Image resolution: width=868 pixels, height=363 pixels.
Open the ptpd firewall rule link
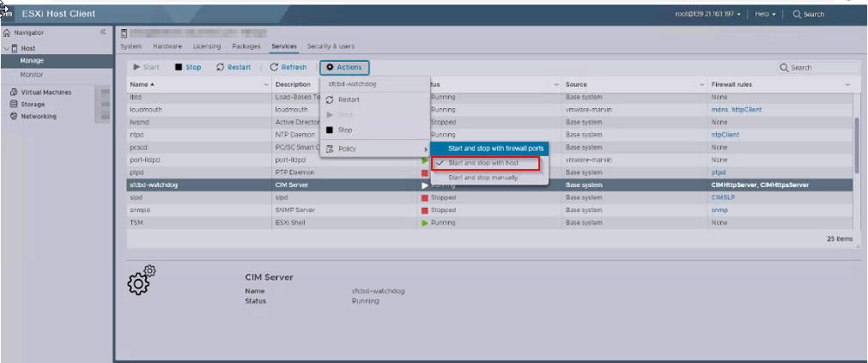point(719,172)
